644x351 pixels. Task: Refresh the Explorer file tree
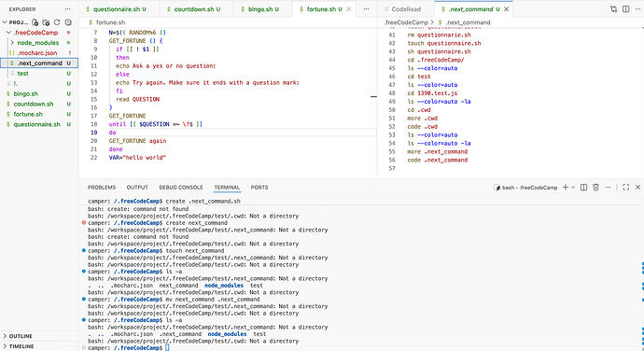click(57, 22)
